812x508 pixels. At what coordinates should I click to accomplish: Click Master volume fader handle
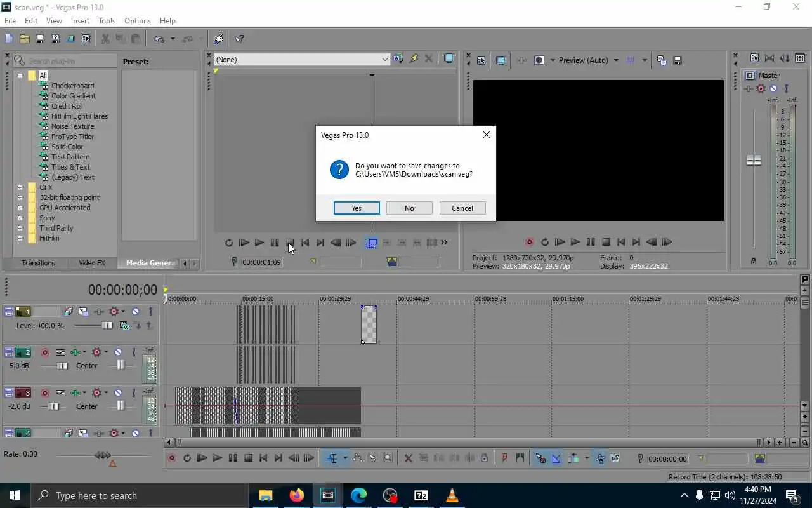(x=754, y=160)
